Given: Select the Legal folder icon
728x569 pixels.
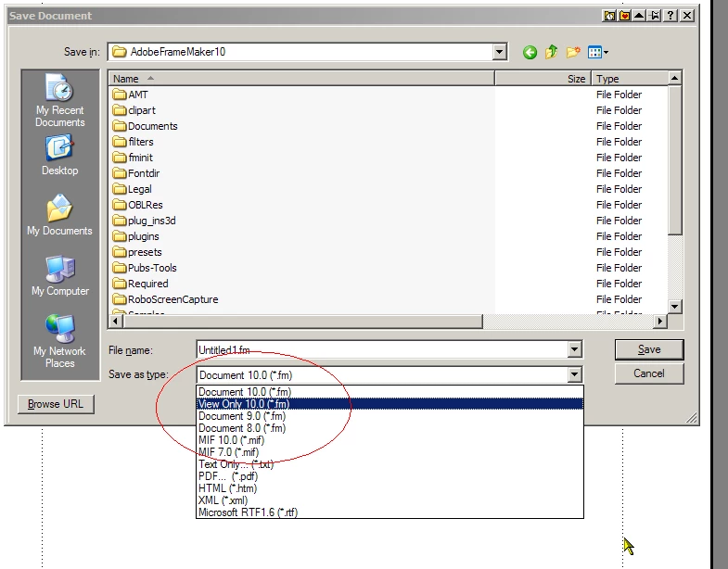Looking at the screenshot, I should (x=120, y=189).
